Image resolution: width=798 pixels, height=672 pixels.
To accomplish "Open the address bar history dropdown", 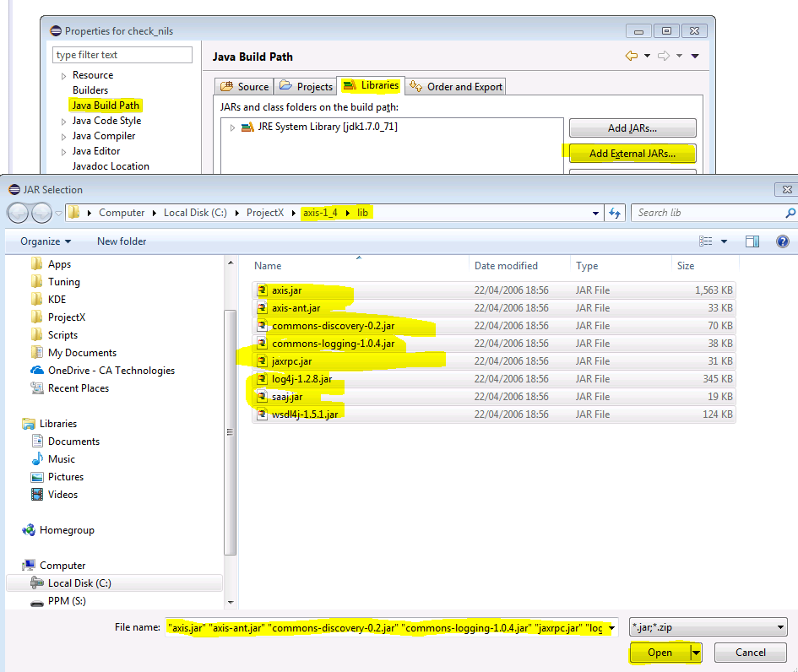I will click(x=595, y=213).
